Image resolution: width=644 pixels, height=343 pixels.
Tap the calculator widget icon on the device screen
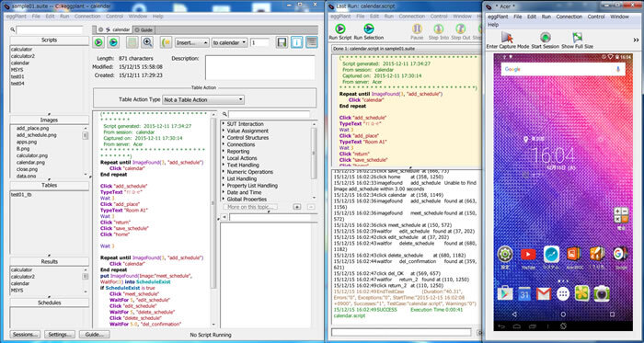(621, 215)
